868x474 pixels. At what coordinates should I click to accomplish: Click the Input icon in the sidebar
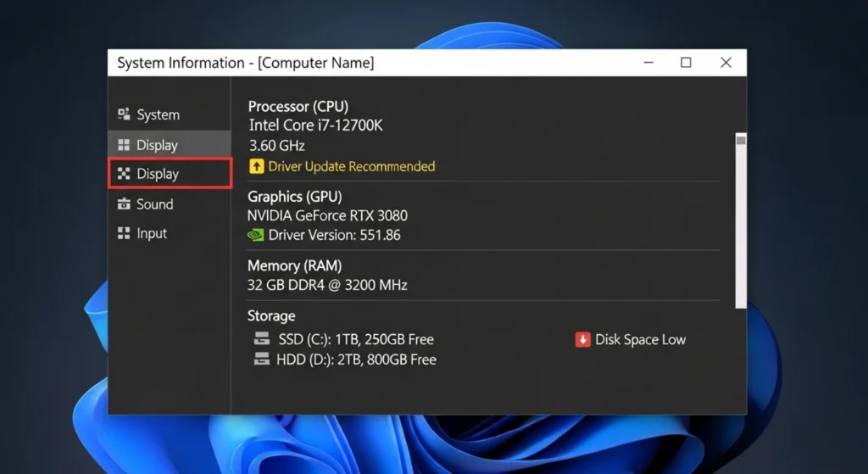(124, 233)
